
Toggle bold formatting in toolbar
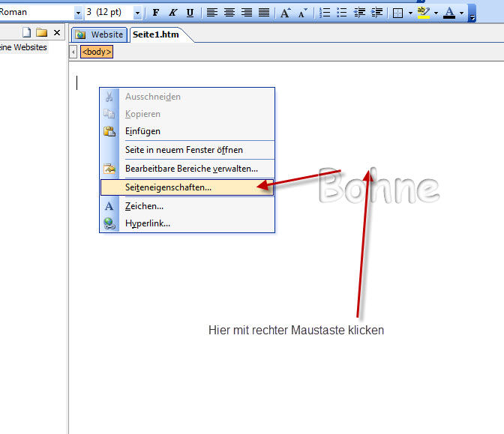[156, 13]
